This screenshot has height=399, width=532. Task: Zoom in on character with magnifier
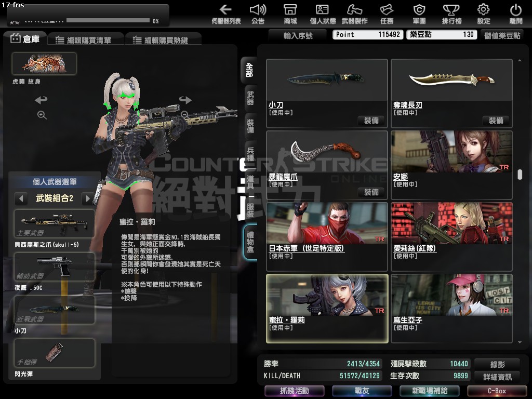(42, 115)
